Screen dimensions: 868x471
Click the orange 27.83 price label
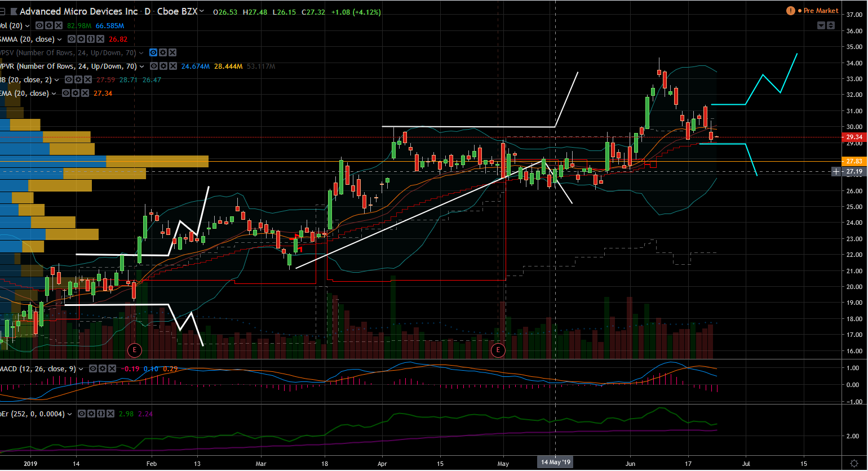pos(854,161)
